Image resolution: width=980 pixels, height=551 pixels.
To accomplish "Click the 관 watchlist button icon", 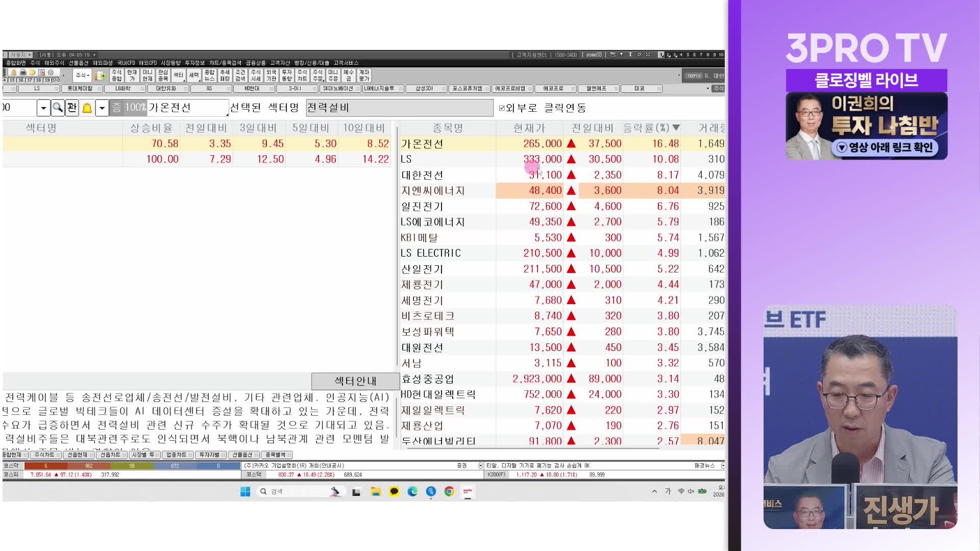I will tap(72, 108).
